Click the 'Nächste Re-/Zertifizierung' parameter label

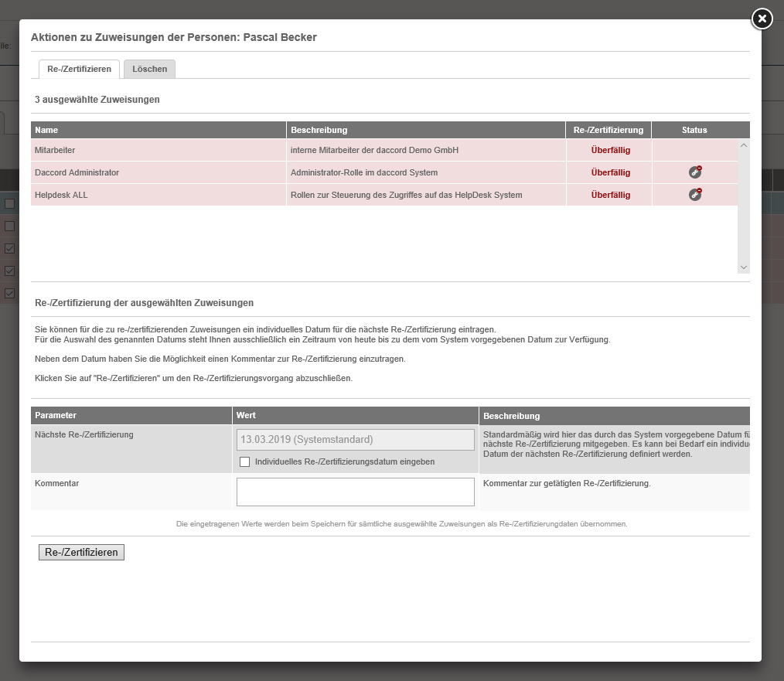[x=84, y=434]
